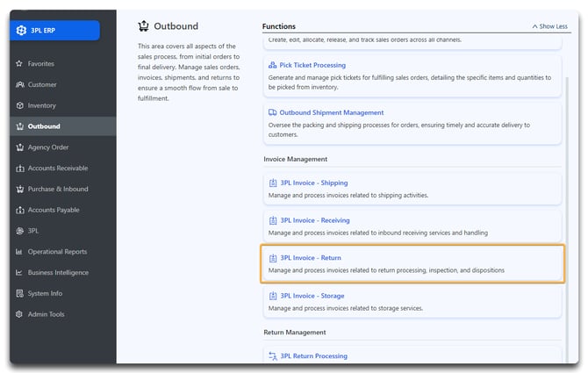
Task: Click the 3PL ERP logo icon
Action: pyautogui.click(x=21, y=30)
